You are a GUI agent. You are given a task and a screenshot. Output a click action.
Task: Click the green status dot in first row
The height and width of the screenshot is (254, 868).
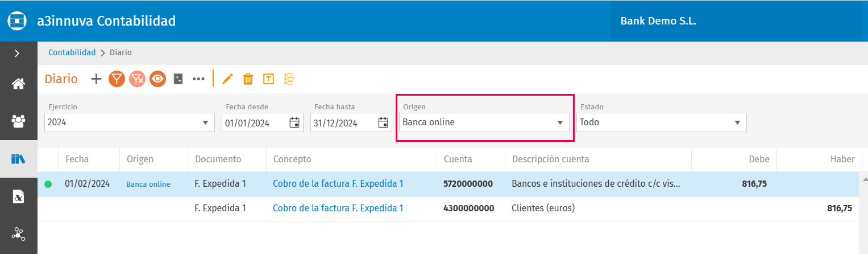pos(48,184)
